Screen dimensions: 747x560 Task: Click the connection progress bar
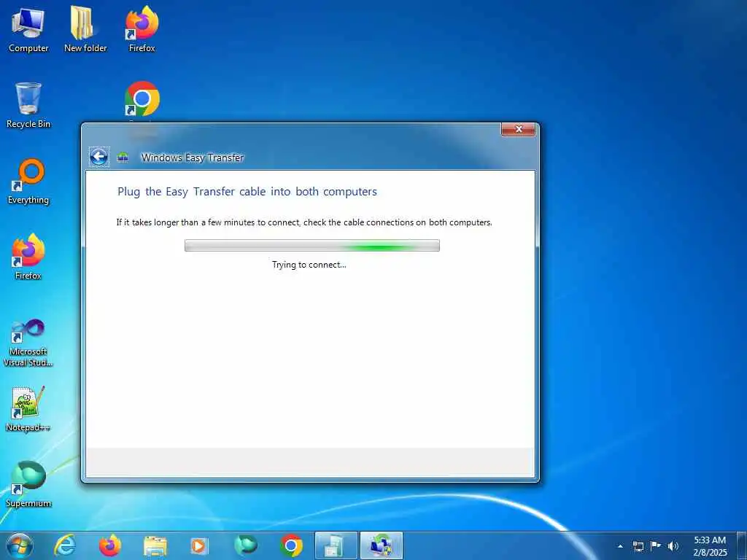tap(312, 246)
